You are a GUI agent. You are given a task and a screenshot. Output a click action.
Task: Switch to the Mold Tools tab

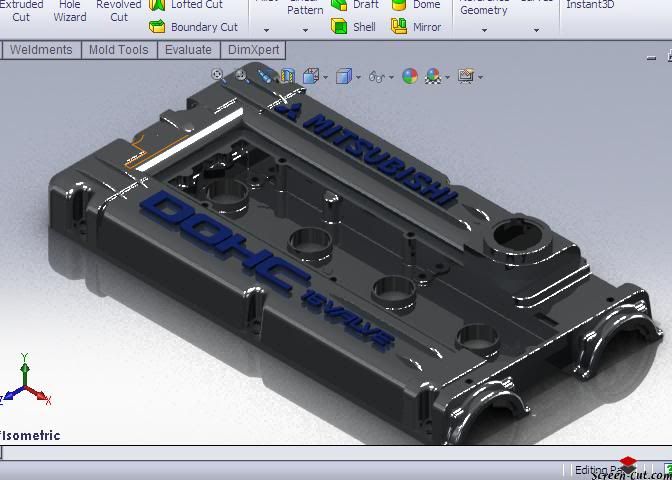tap(119, 50)
